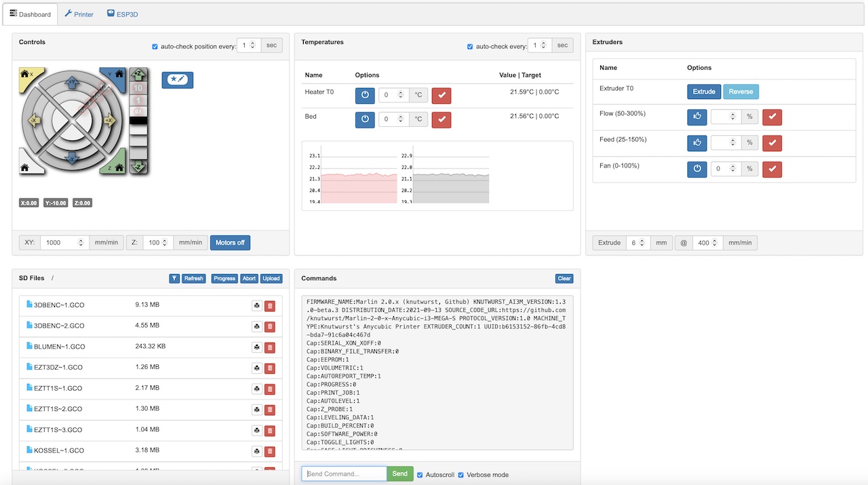Image resolution: width=868 pixels, height=485 pixels.
Task: Home the Z axis in jog control
Action: pos(117,166)
